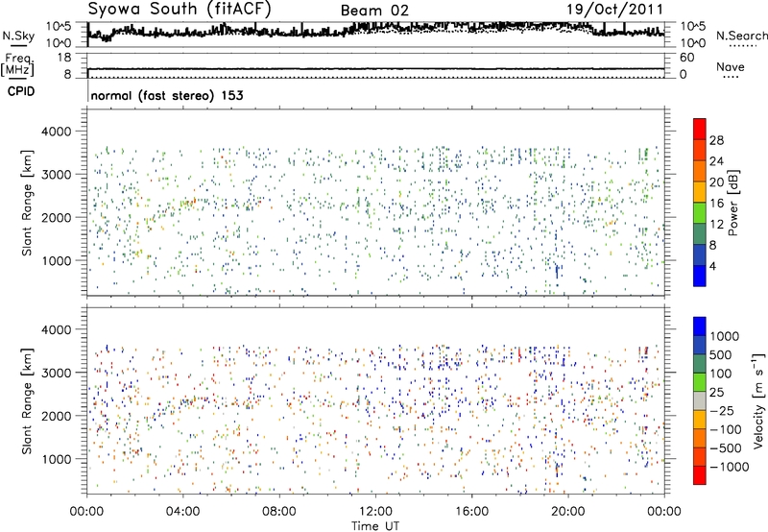This screenshot has width=768, height=532.
Task: Click the date '19/Oct/2011'
Action: (614, 10)
